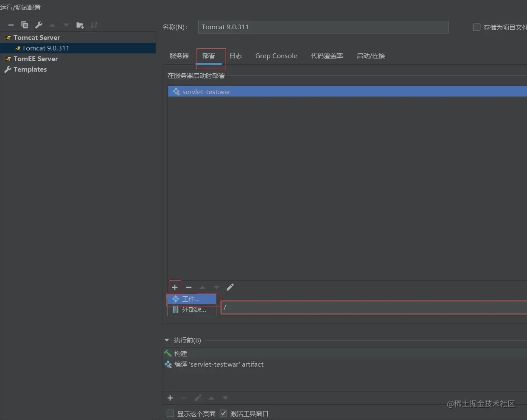This screenshot has width=527, height=420.
Task: Choose 外部源... from the add popup
Action: click(x=194, y=310)
